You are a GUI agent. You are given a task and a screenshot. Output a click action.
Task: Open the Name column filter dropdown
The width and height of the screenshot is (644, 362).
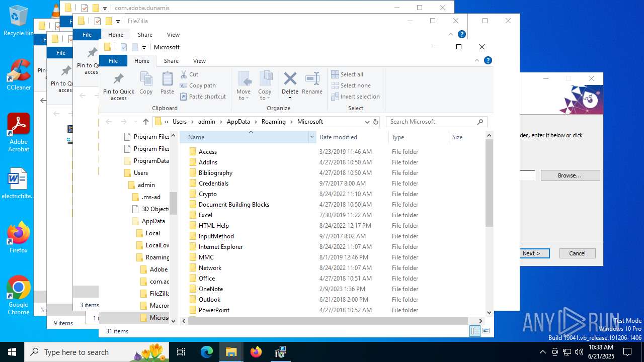click(312, 137)
